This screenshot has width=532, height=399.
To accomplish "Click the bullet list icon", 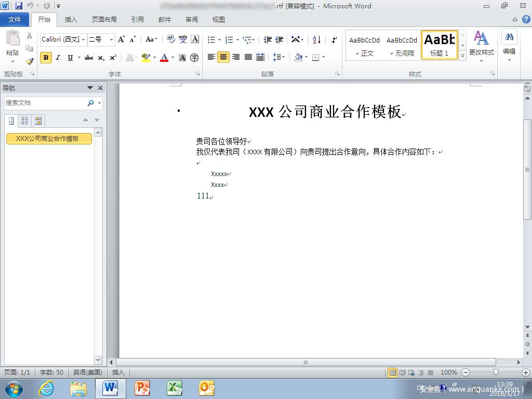I will click(211, 39).
